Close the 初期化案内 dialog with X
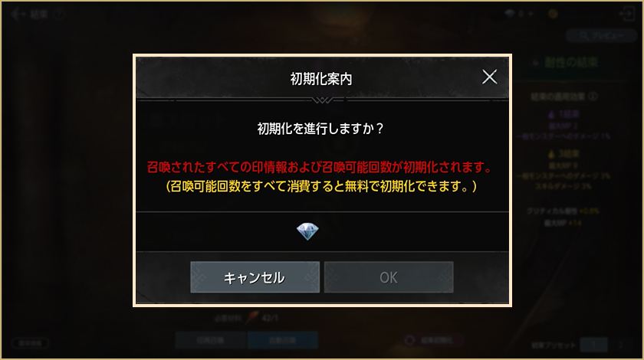 (489, 77)
